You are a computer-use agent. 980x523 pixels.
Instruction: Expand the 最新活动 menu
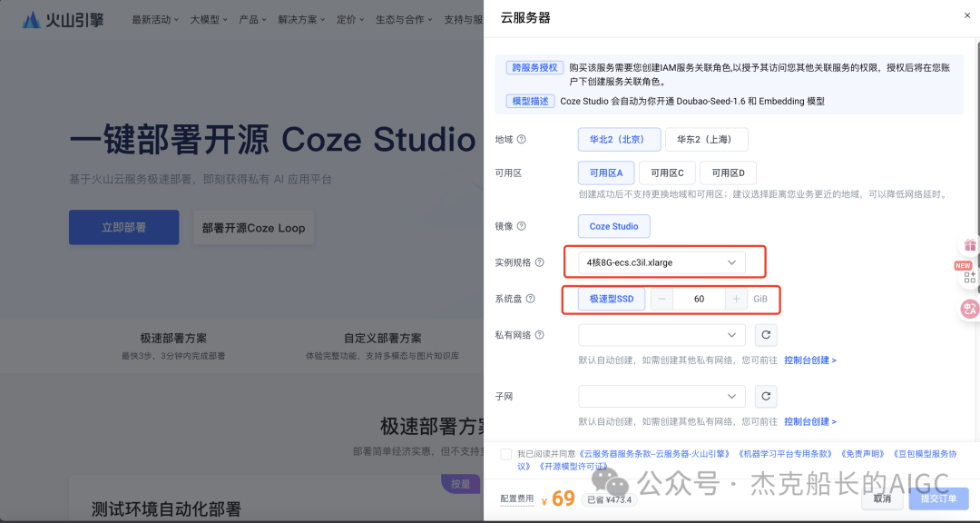click(155, 19)
